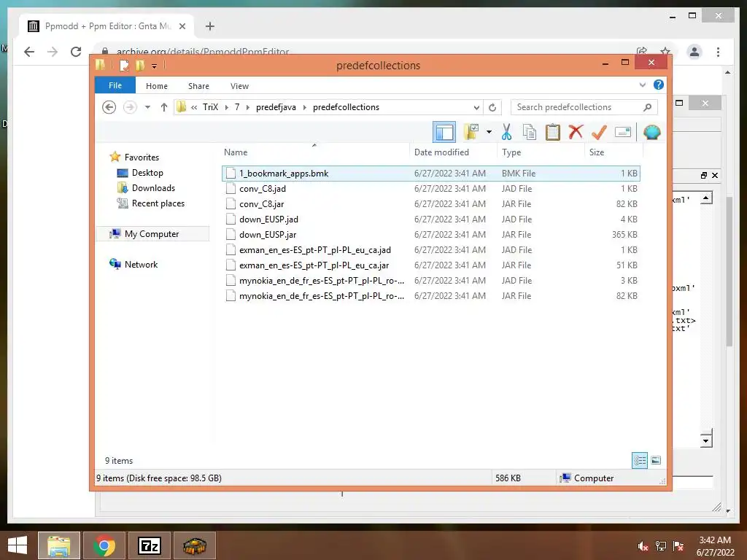Open a new Chrome tab
This screenshot has height=560, width=747.
(209, 26)
